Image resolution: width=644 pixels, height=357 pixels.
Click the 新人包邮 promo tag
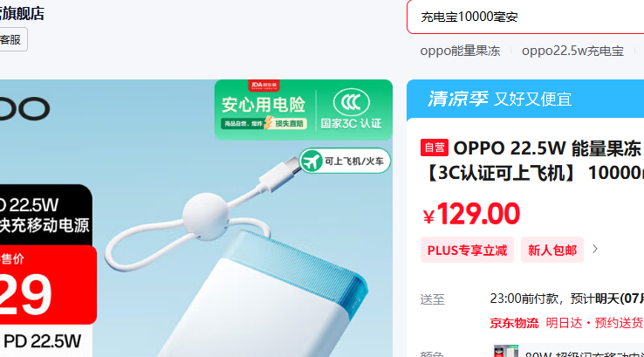552,250
